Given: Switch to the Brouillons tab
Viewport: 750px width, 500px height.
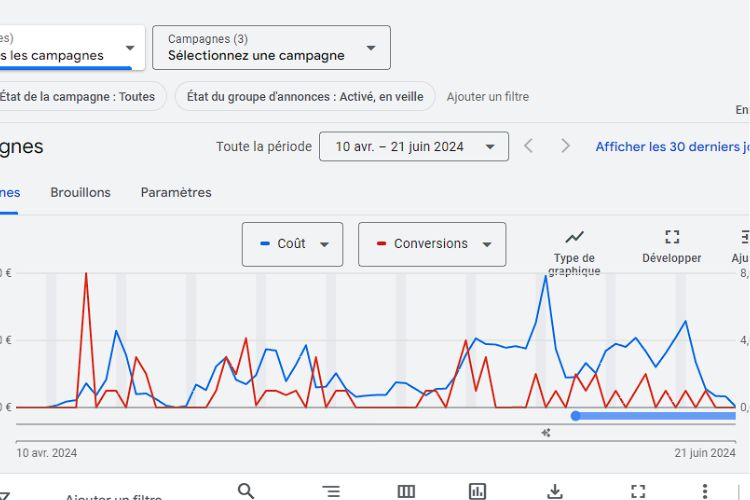Looking at the screenshot, I should [80, 192].
